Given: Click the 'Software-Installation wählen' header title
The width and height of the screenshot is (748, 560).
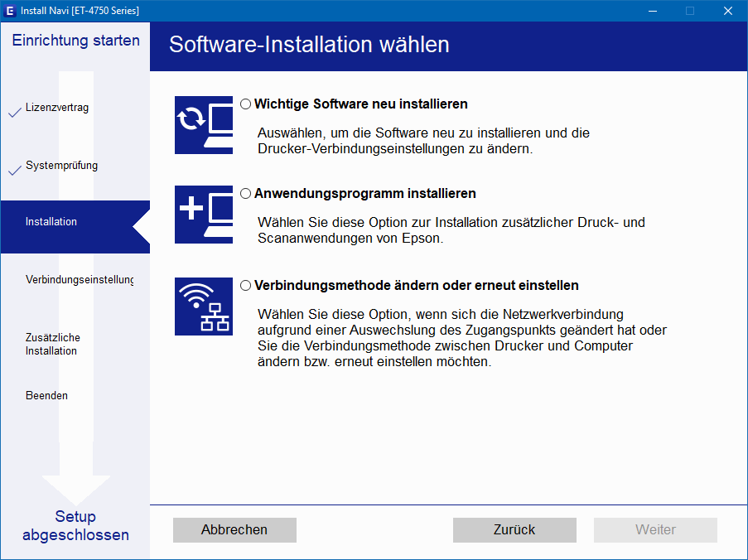Looking at the screenshot, I should 309,45.
